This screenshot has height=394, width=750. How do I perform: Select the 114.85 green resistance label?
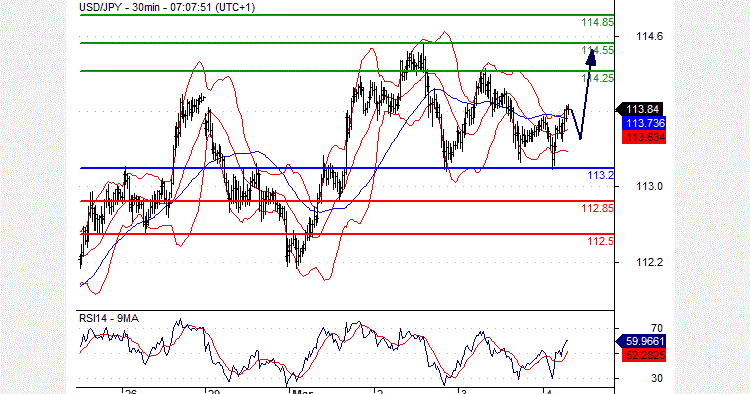(x=597, y=22)
